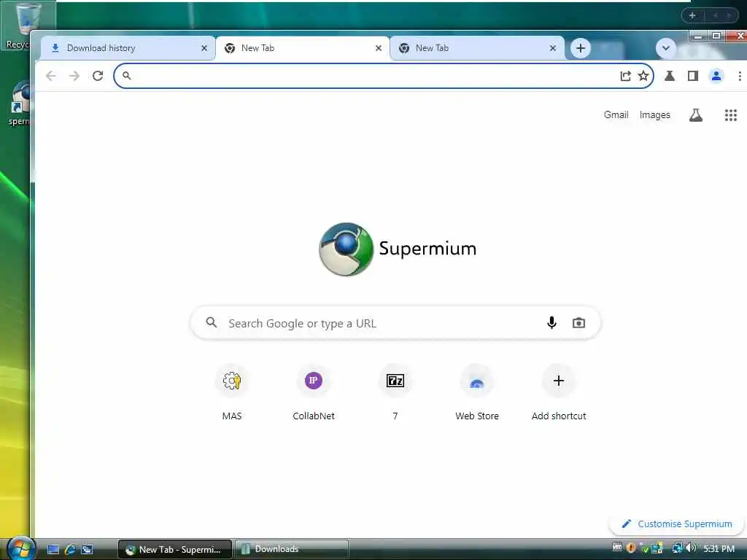Open the 7z shortcut tile

click(395, 393)
